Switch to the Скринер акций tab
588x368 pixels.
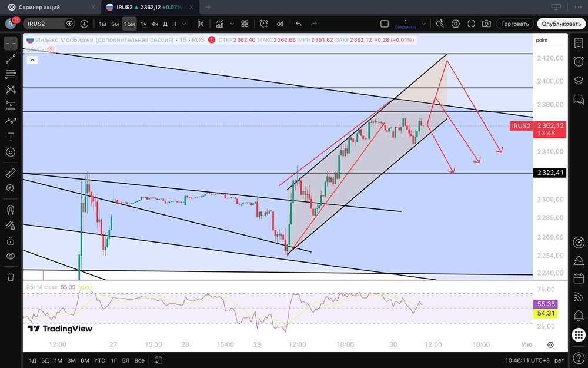point(39,7)
